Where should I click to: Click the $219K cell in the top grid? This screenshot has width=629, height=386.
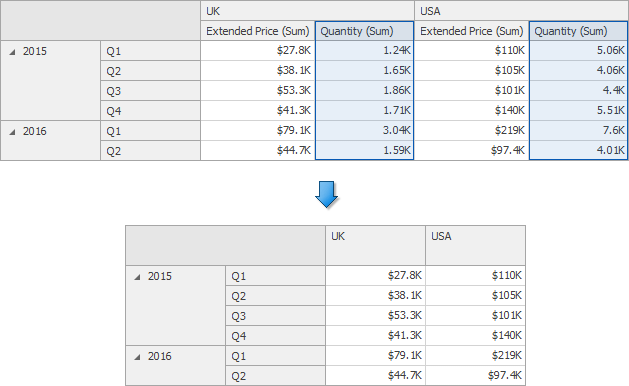472,131
